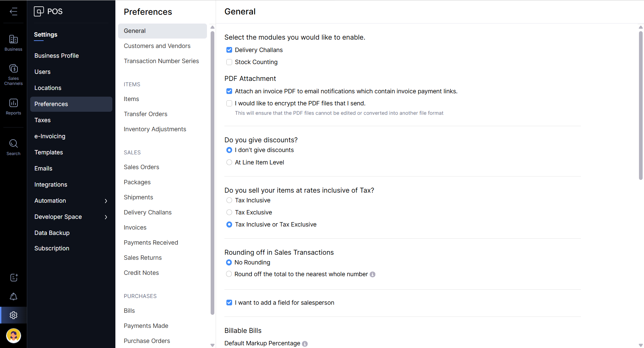Open the Business Profile settings
Image resolution: width=644 pixels, height=348 pixels.
[x=56, y=56]
